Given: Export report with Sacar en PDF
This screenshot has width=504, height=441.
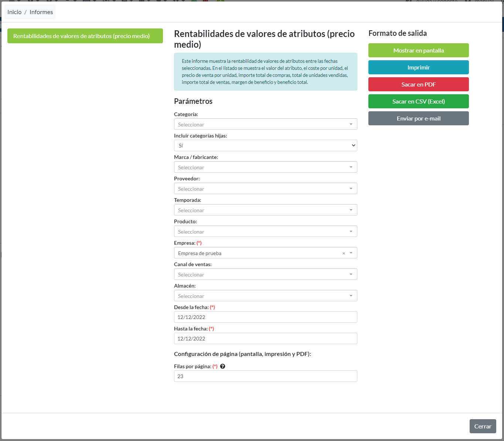Looking at the screenshot, I should coord(418,84).
